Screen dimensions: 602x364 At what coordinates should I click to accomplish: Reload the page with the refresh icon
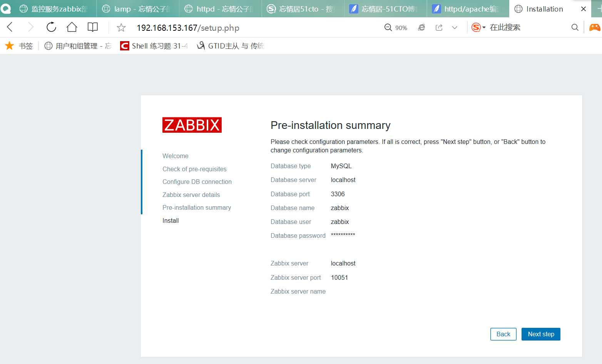51,27
